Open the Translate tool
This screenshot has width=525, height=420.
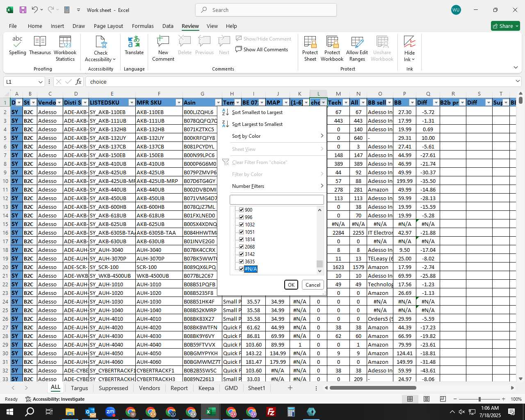pyautogui.click(x=134, y=46)
